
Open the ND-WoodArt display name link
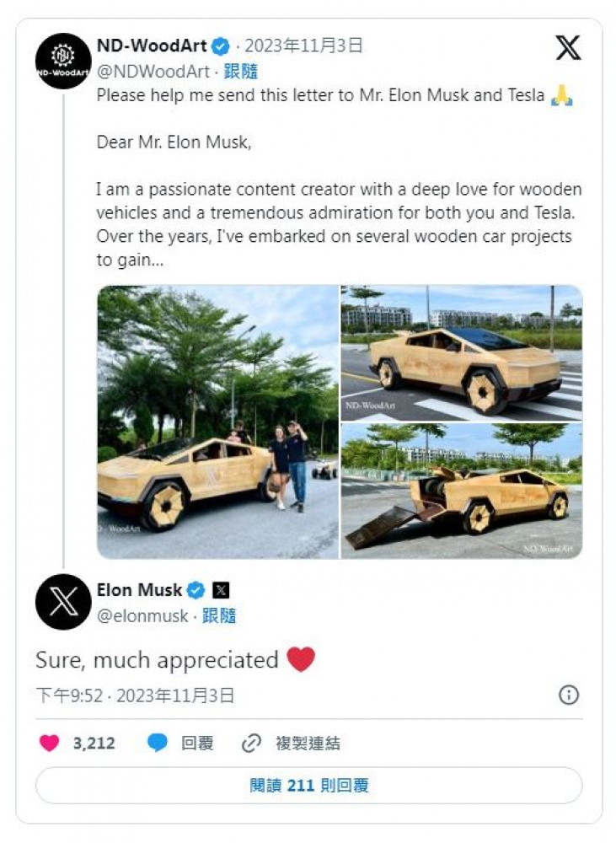point(152,46)
